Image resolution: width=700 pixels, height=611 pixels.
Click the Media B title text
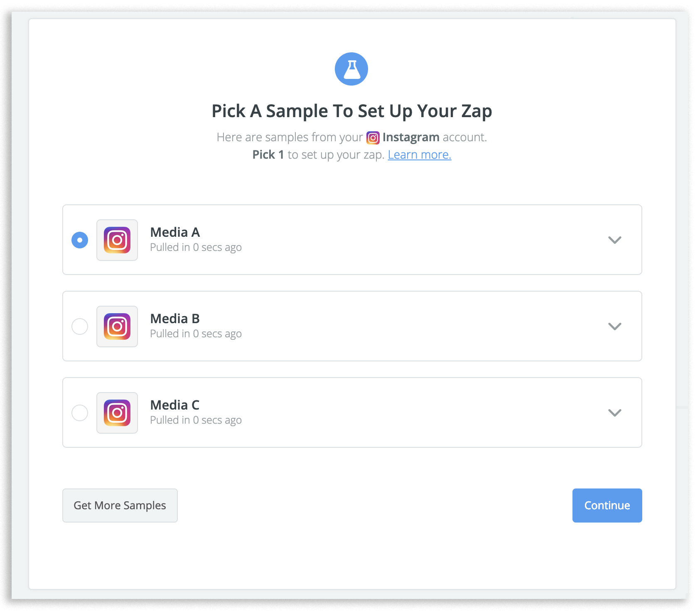point(175,319)
